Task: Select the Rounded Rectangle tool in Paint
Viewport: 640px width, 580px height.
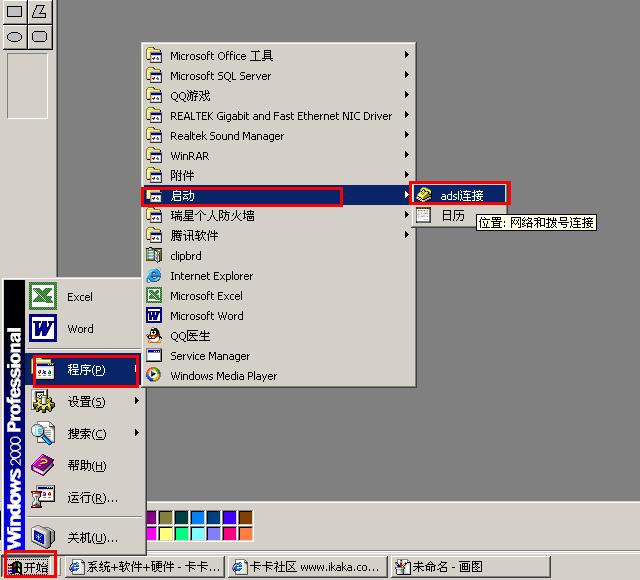Action: click(x=39, y=37)
